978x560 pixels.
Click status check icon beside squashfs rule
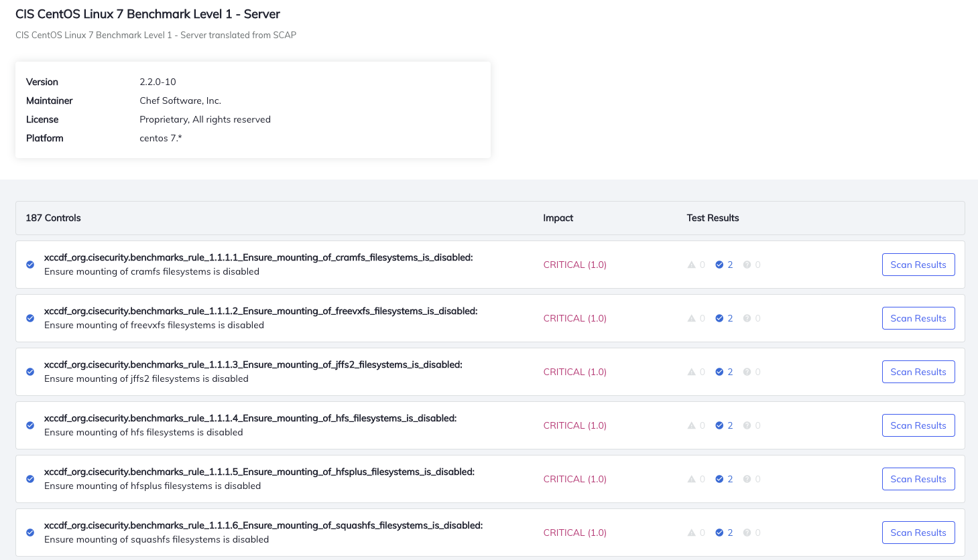tap(30, 533)
